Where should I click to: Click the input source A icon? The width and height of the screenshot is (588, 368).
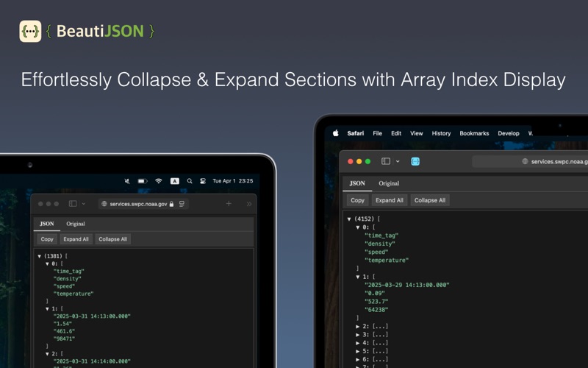174,181
